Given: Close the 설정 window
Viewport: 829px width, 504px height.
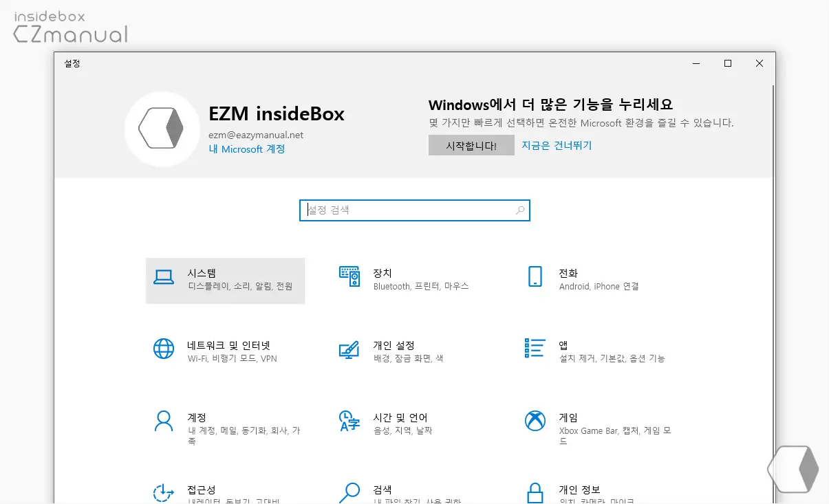Looking at the screenshot, I should [x=760, y=63].
